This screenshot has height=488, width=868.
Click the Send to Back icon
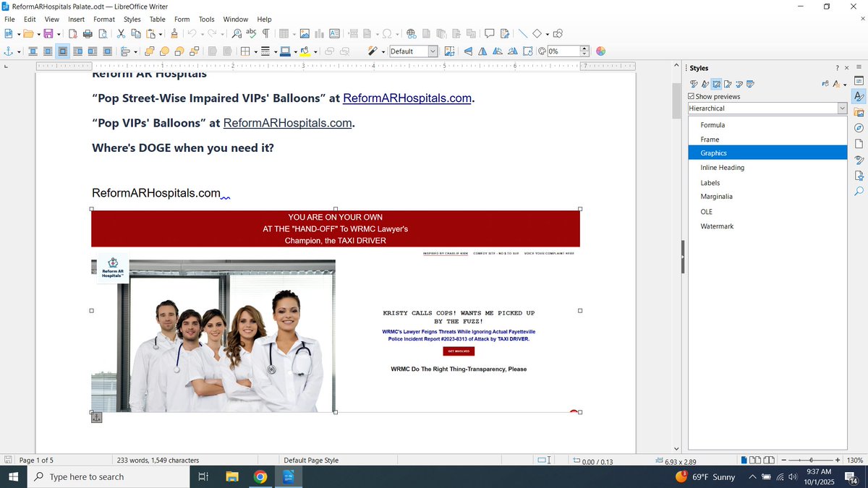(195, 51)
